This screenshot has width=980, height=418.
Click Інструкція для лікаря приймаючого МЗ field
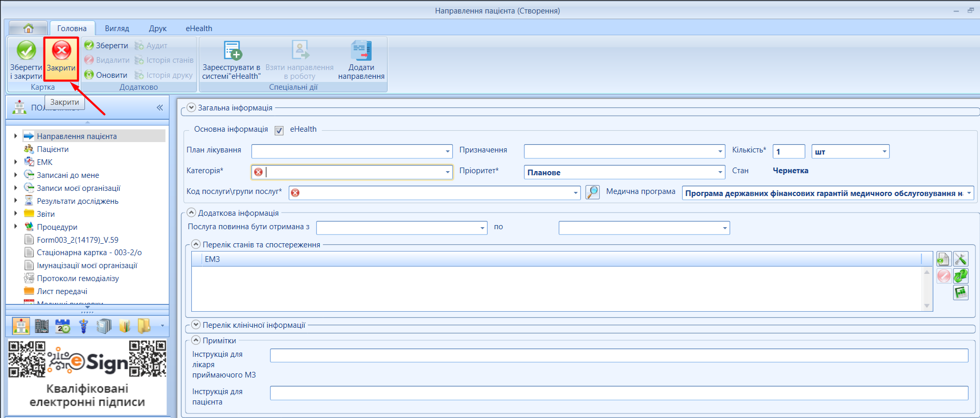point(619,355)
